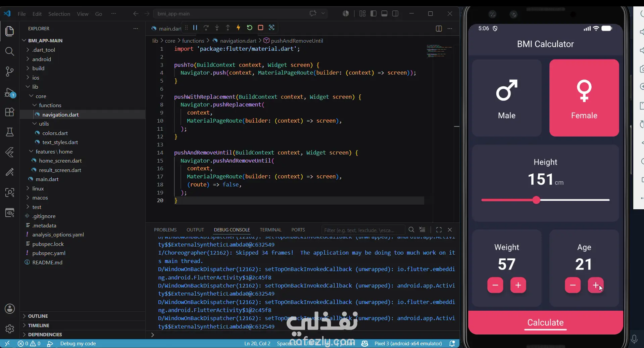
Task: Click Ln 20, Col 2 status entry
Action: tap(257, 344)
